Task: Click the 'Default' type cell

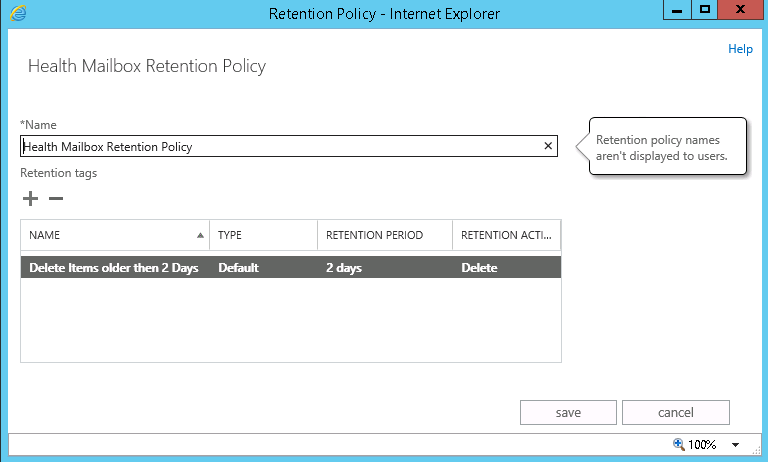Action: [239, 267]
